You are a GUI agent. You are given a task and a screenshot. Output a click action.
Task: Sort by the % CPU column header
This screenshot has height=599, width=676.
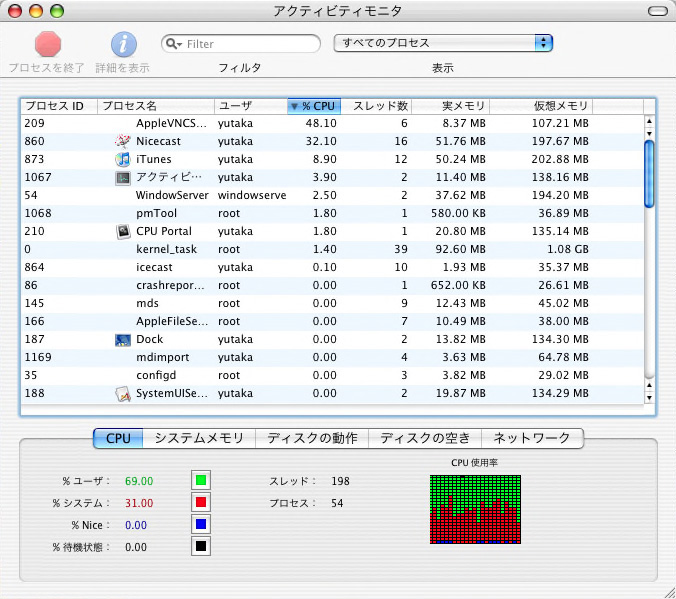coord(314,106)
